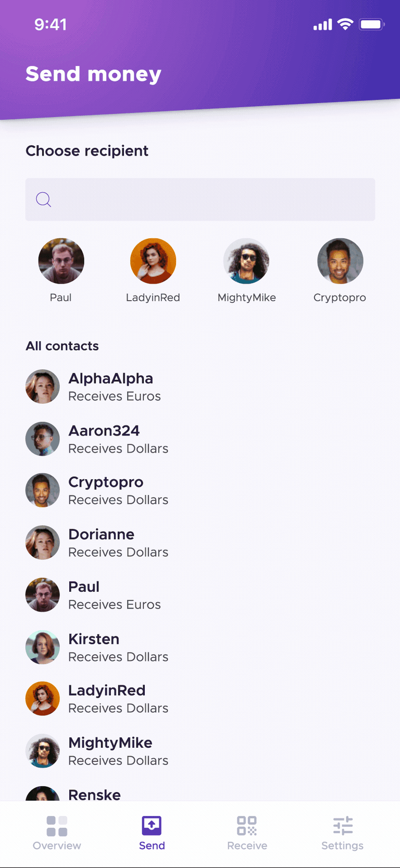Image resolution: width=400 pixels, height=868 pixels.
Task: Click the magnifying glass search icon
Action: tap(43, 199)
